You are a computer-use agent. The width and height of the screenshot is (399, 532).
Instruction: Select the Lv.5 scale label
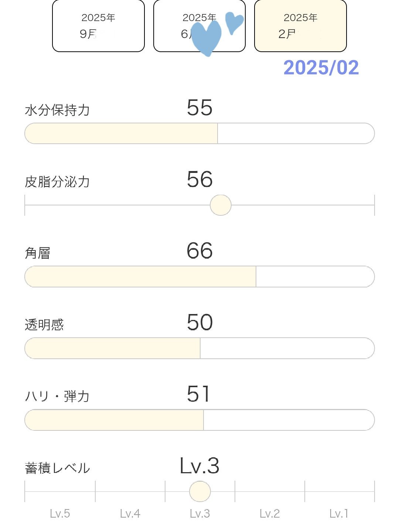tap(60, 514)
